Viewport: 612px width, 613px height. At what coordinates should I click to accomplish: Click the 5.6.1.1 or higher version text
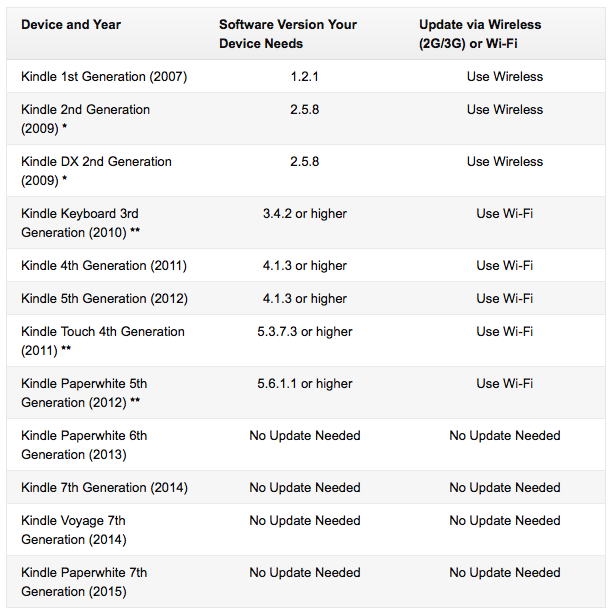coord(305,384)
